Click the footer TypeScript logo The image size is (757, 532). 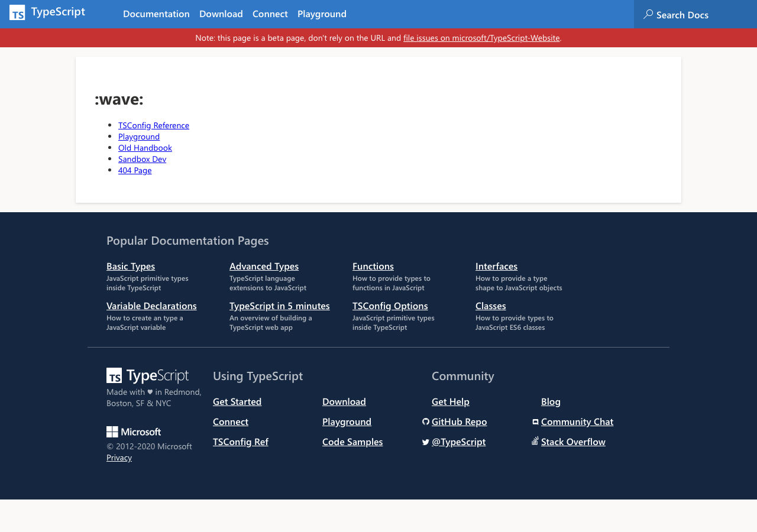[x=147, y=375]
